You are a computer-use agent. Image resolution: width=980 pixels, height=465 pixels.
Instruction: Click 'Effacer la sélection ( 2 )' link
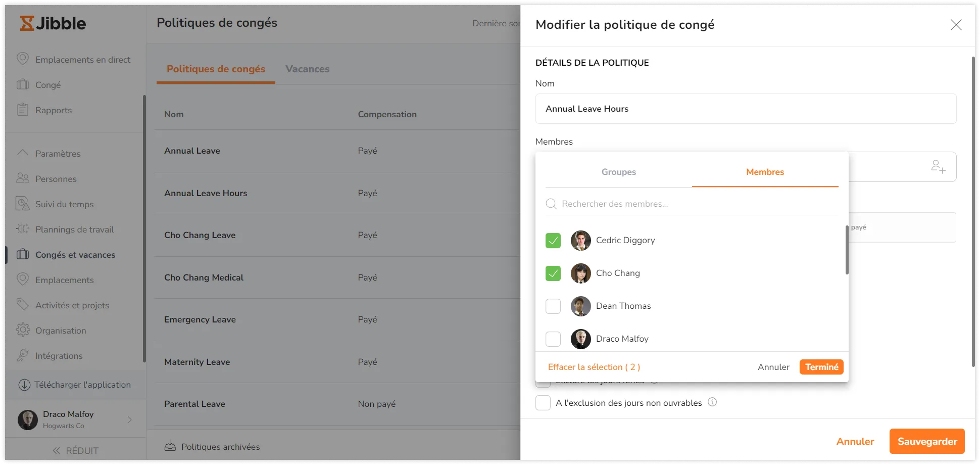click(594, 367)
